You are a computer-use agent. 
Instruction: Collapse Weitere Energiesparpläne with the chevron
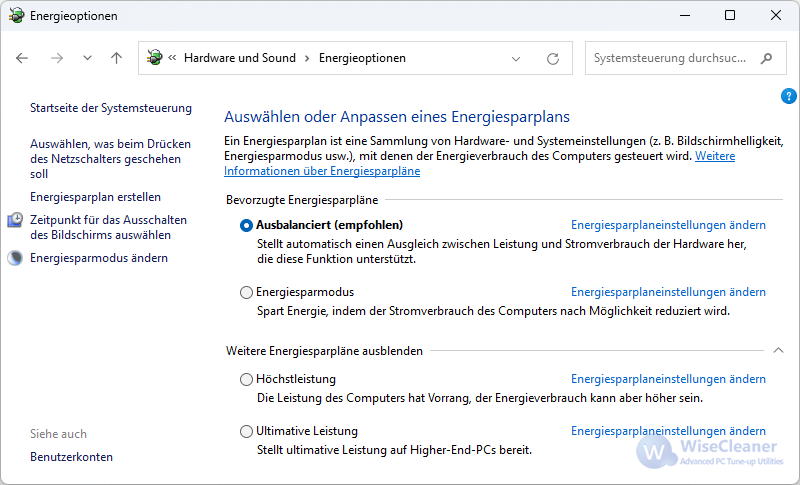778,350
